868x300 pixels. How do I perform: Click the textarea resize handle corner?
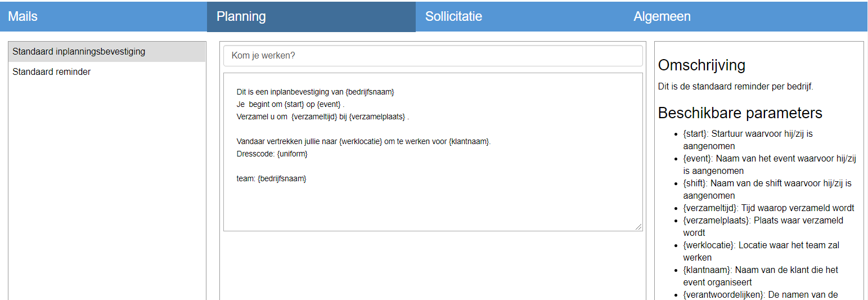point(638,227)
